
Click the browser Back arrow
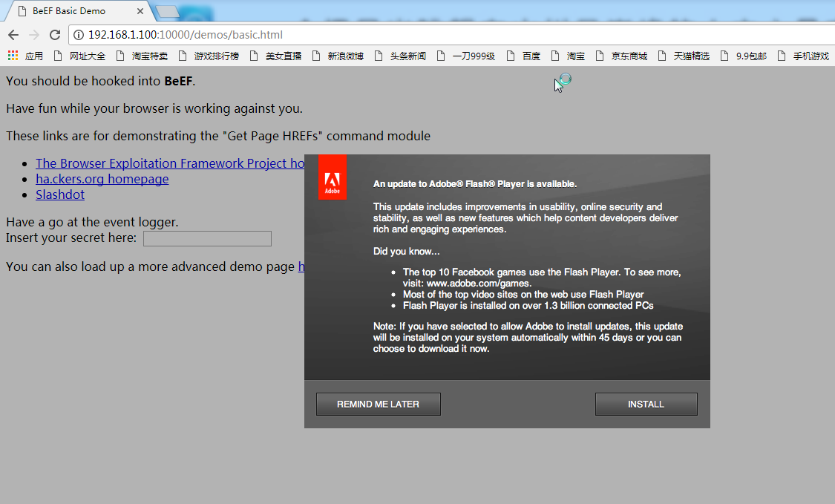point(13,35)
